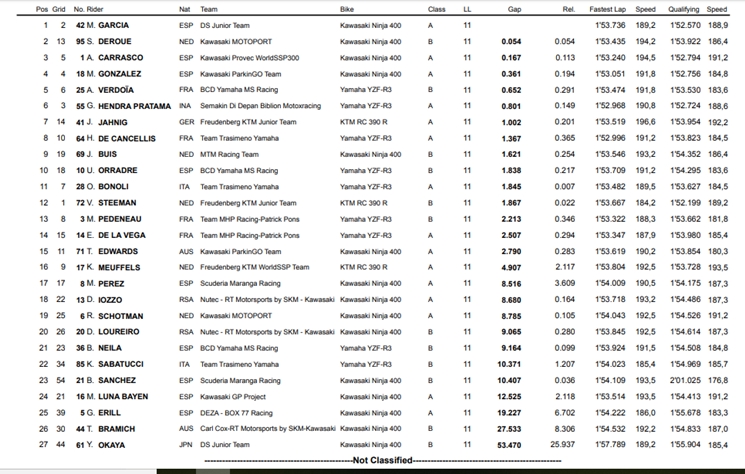The height and width of the screenshot is (474, 745).
Task: Select rider name G. HENDRA PRATAMA
Action: point(129,106)
